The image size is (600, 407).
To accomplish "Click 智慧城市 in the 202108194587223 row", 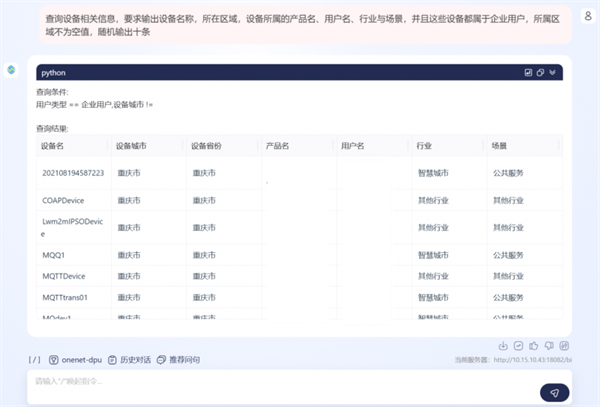I will click(433, 173).
